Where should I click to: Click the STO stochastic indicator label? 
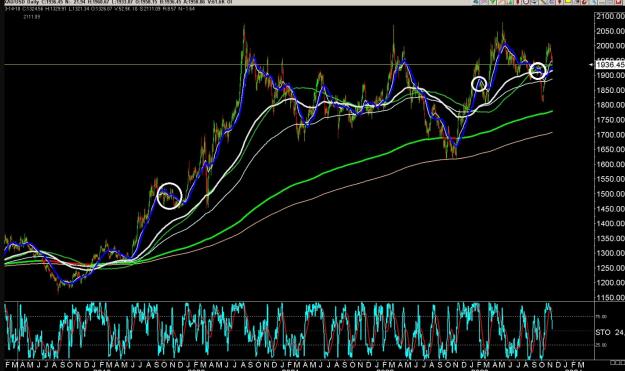click(610, 332)
